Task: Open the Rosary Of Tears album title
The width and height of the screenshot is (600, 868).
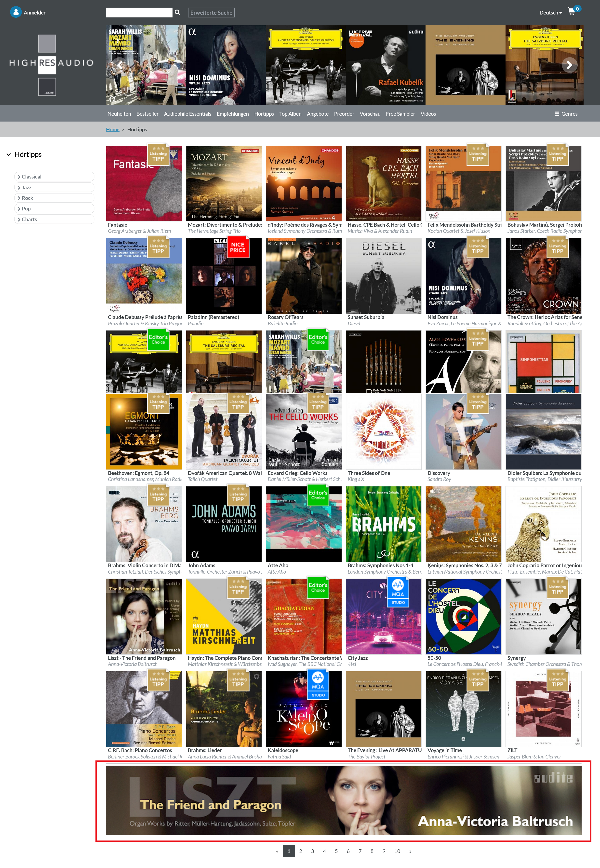Action: tap(285, 317)
